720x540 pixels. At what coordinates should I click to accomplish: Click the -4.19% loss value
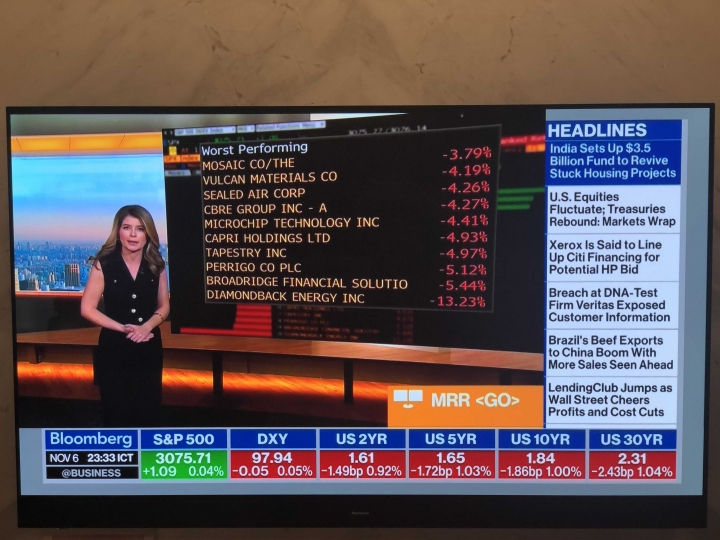click(x=466, y=170)
